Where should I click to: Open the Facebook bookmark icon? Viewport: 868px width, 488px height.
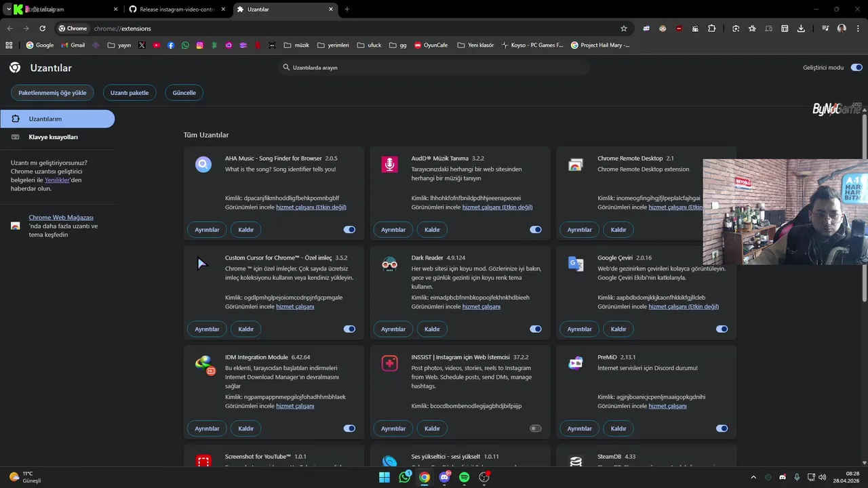pyautogui.click(x=171, y=45)
